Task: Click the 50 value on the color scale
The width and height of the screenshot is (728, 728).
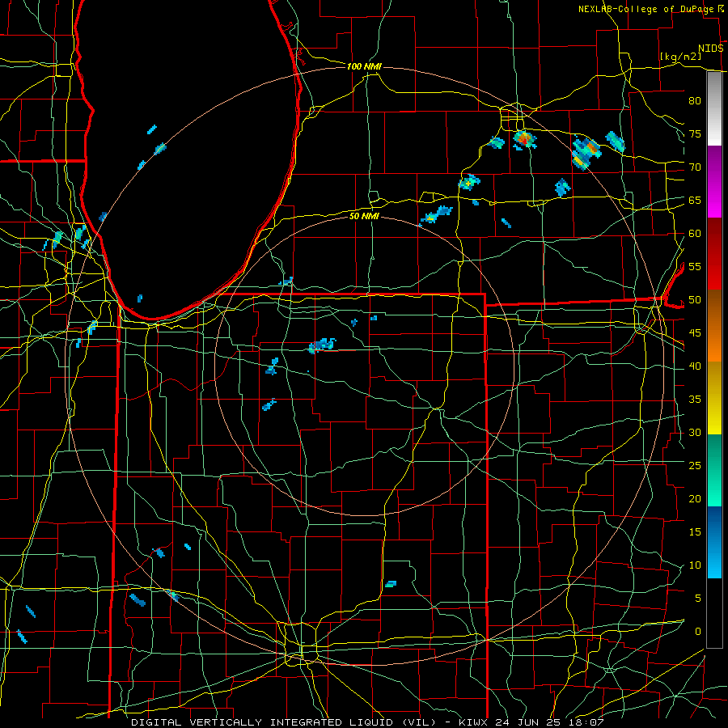Action: point(695,299)
